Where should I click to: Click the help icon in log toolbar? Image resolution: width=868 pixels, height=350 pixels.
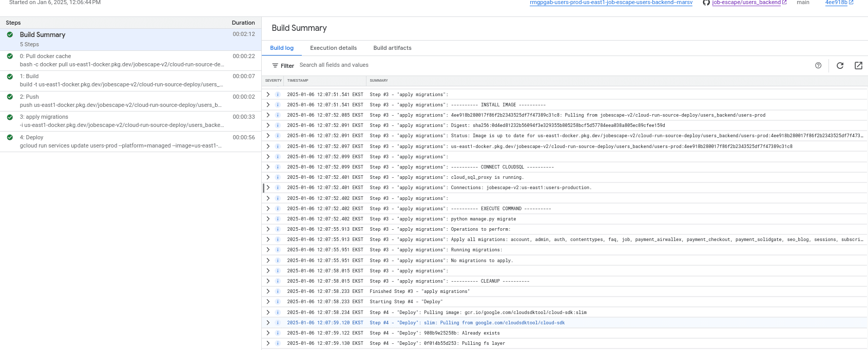(818, 65)
